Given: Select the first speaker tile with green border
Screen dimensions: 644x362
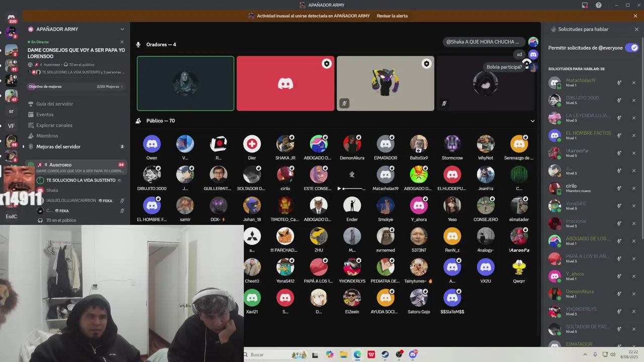Looking at the screenshot, I should pyautogui.click(x=186, y=83).
